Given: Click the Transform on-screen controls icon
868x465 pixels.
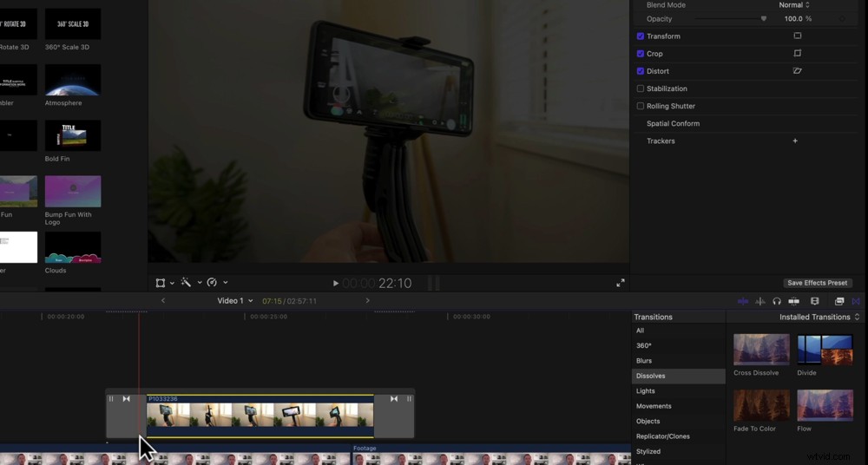Looking at the screenshot, I should 797,36.
